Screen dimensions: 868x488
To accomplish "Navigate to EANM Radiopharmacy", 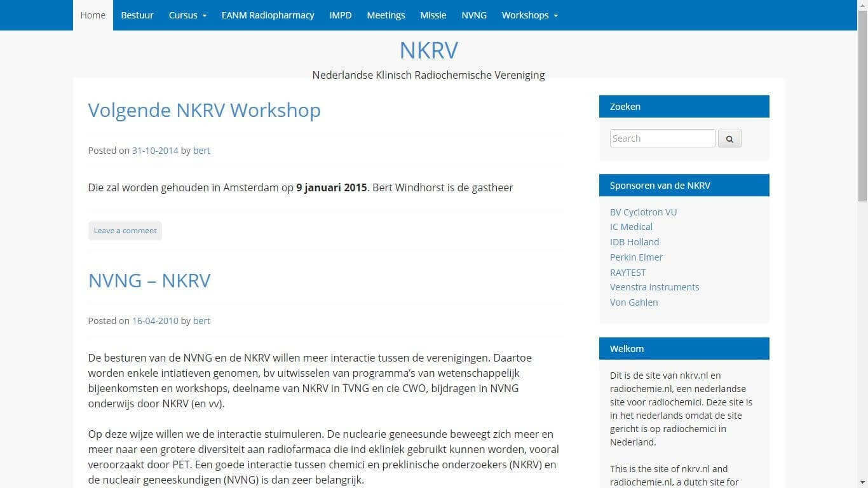I will [268, 15].
